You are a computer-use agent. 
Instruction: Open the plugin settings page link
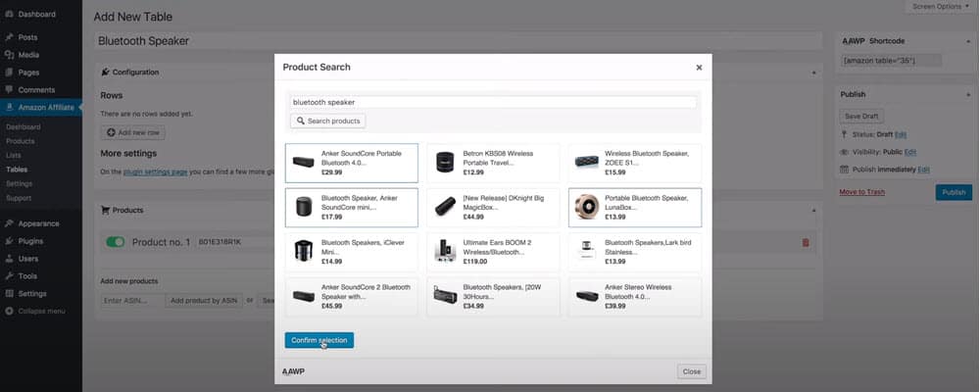(156, 171)
